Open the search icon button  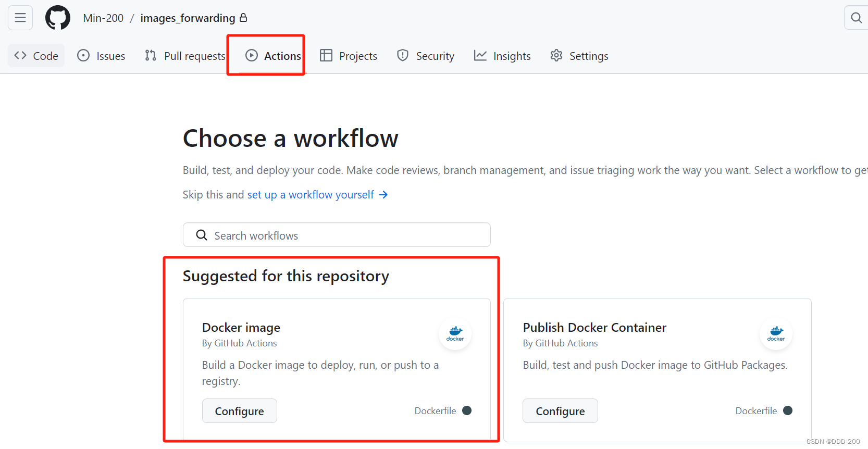click(x=856, y=18)
